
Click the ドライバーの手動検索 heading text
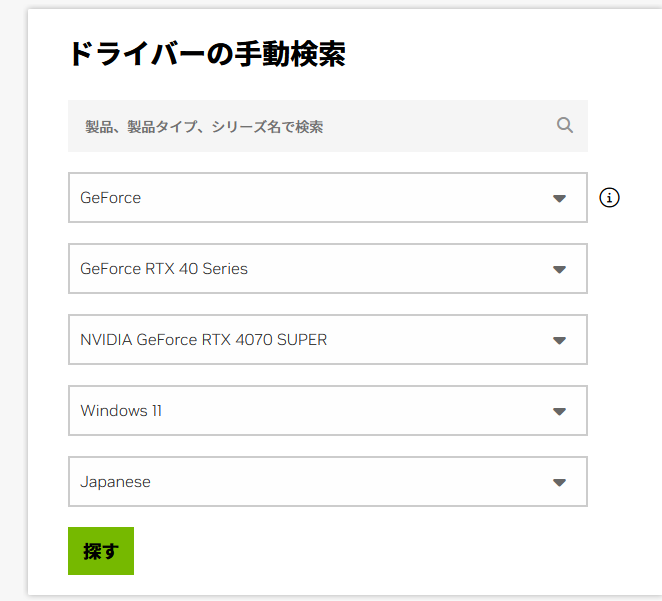tap(207, 54)
